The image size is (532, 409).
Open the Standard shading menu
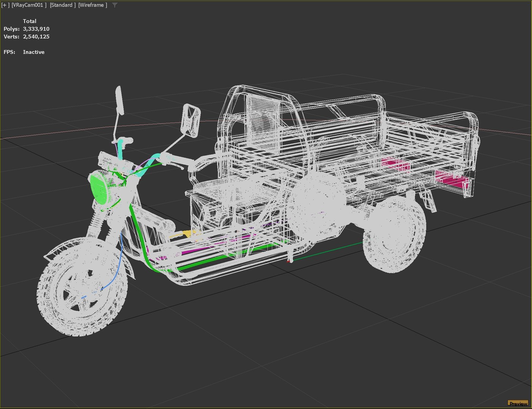[63, 5]
